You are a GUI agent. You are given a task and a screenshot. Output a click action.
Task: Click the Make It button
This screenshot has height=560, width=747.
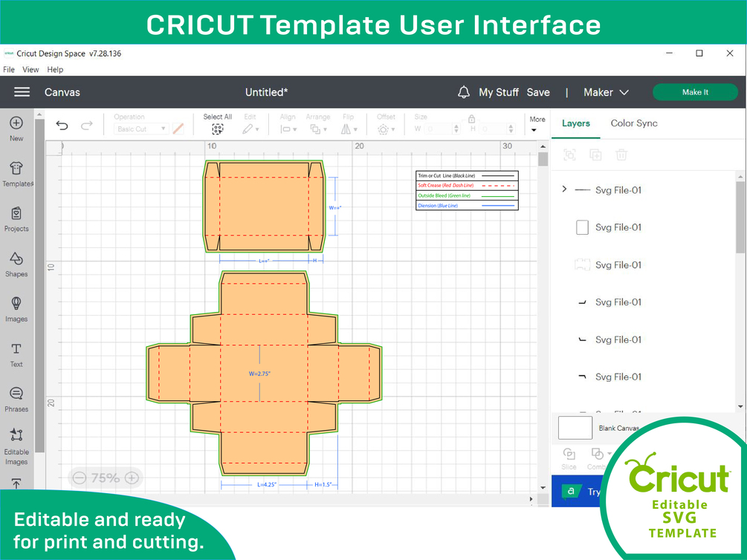click(x=695, y=92)
